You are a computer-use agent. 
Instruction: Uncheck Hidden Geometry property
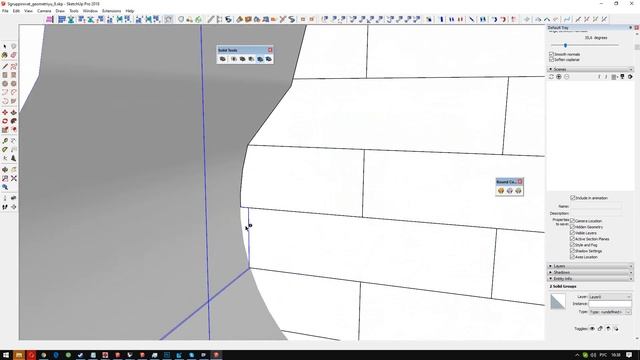point(572,227)
